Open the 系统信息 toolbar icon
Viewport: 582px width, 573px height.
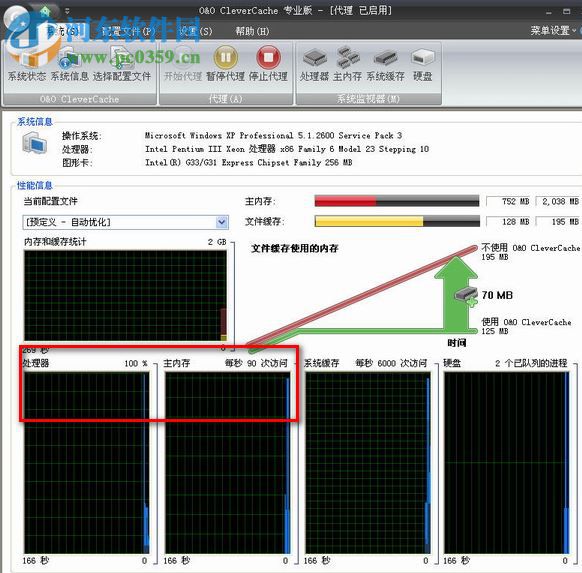click(x=69, y=64)
